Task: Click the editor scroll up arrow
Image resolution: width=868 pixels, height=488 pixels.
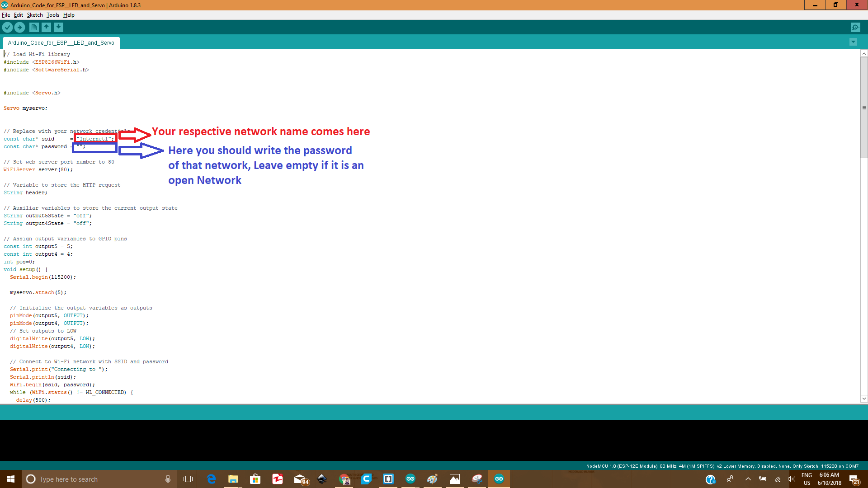Action: tap(864, 54)
